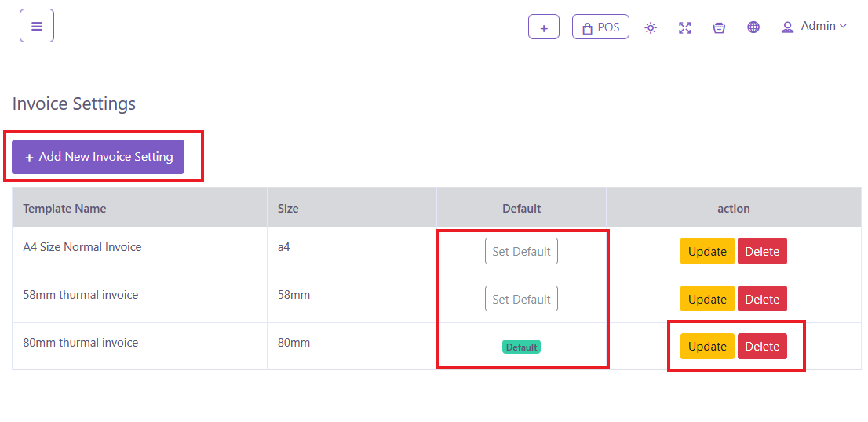Update the A4 Size Normal Invoice
Screen dimensions: 868x422
[x=707, y=251]
